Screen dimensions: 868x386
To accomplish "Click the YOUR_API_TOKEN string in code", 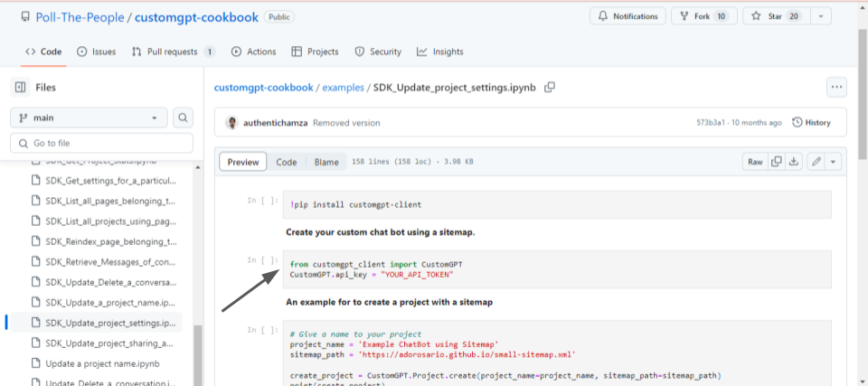I will [x=418, y=274].
